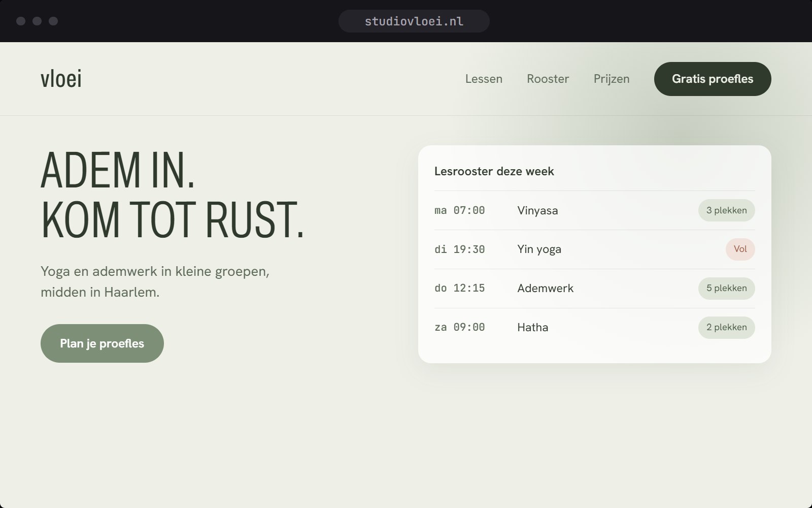Click the di 19:30 time slot

coord(460,249)
